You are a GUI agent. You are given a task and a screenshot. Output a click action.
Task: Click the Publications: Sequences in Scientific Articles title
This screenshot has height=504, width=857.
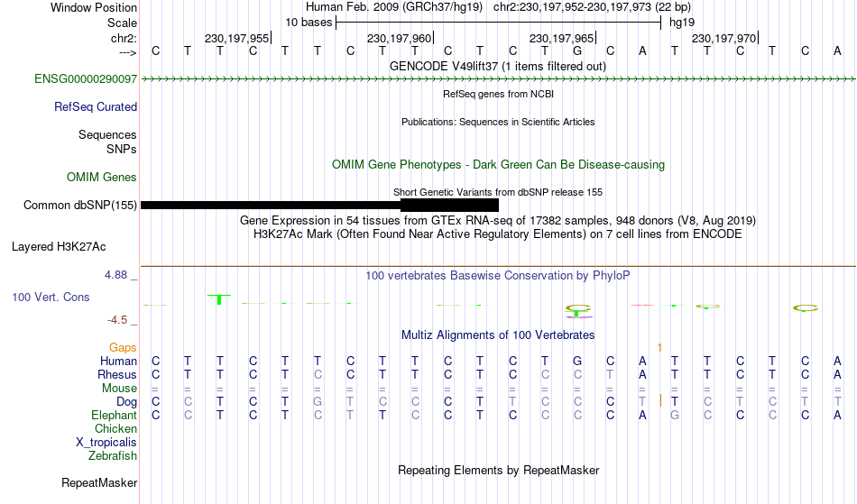coord(498,122)
